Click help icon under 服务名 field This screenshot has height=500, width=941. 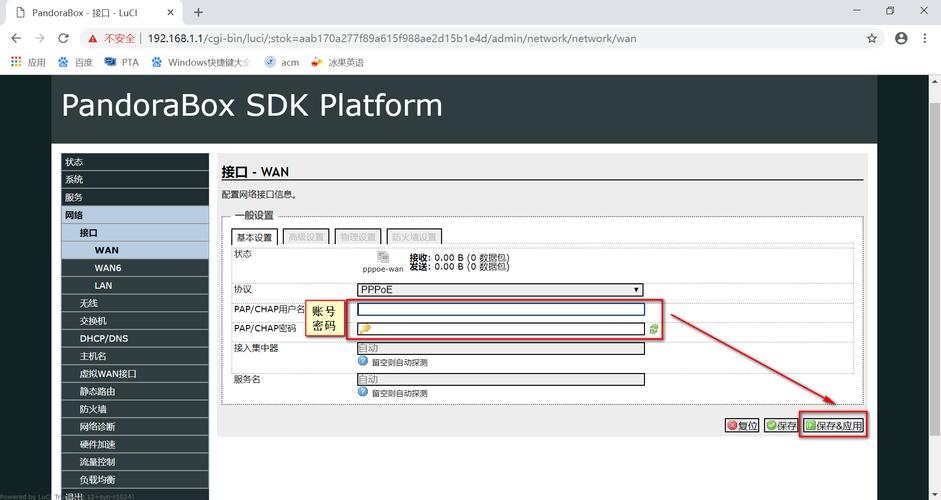pyautogui.click(x=362, y=392)
